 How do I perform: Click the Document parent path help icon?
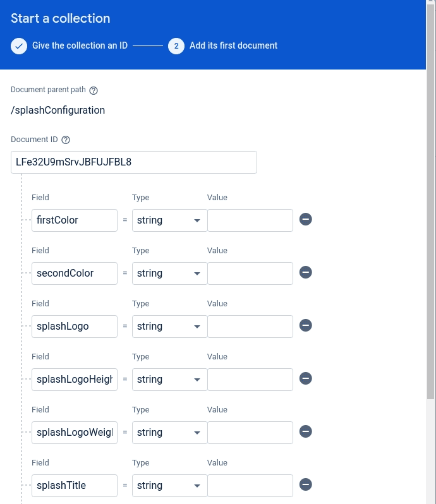(x=94, y=90)
